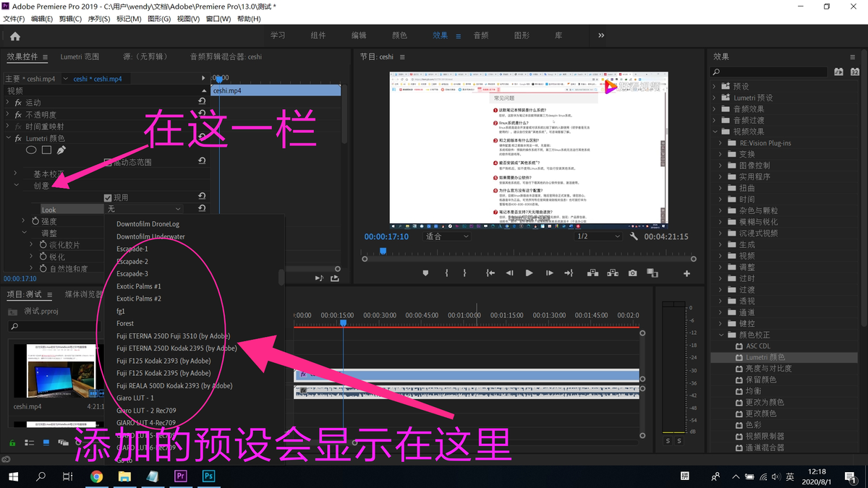
Task: Open the 序列(S) menu
Action: click(99, 19)
